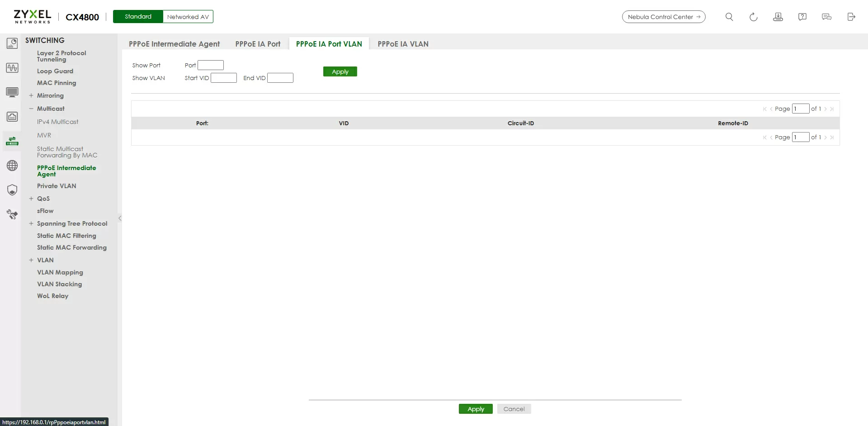This screenshot has height=426, width=868.
Task: Open the PPPoE IA Port tab
Action: coord(258,44)
